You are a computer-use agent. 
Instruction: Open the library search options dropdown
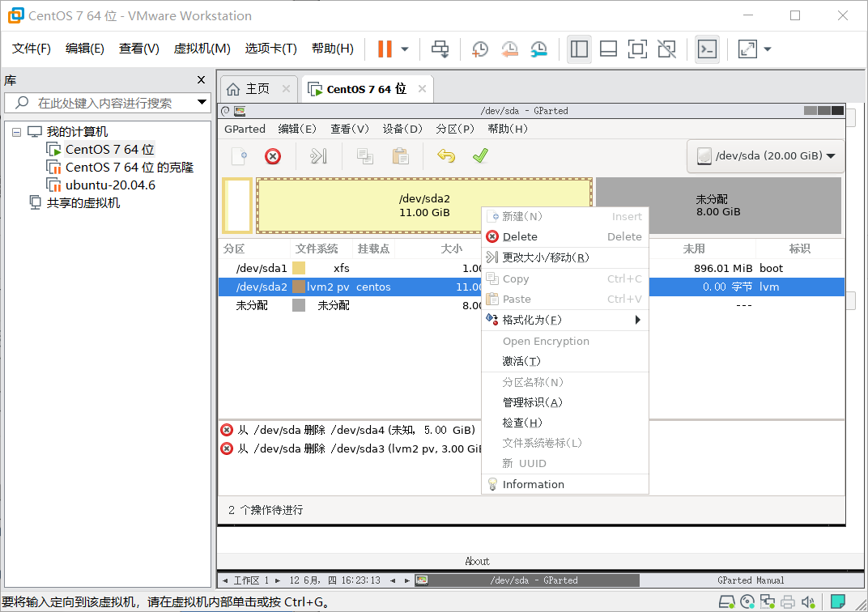202,102
